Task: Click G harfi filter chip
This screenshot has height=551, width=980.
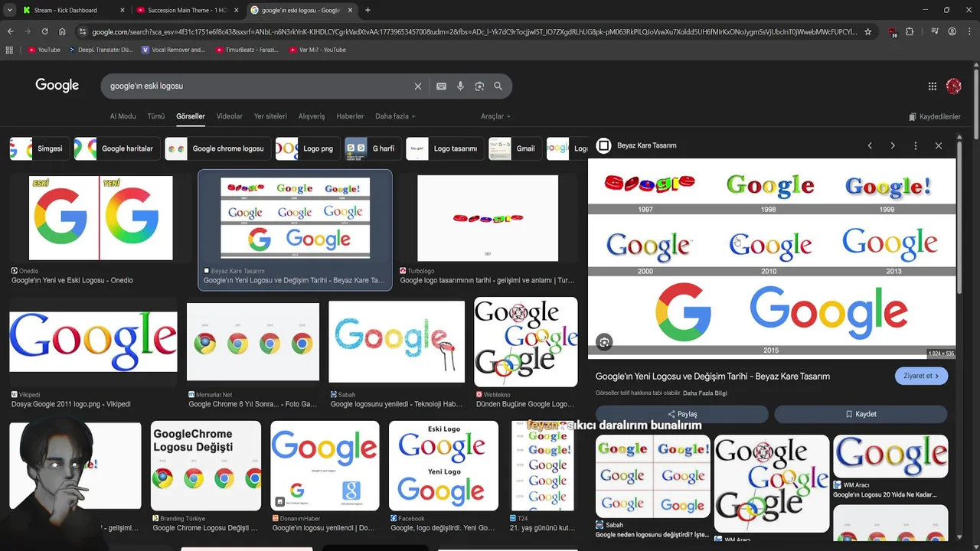Action: click(x=374, y=148)
